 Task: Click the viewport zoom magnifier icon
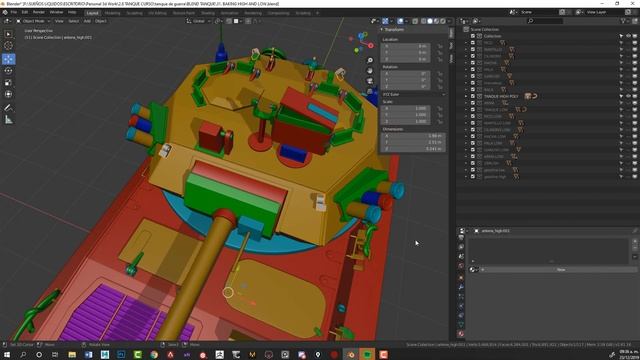tap(370, 60)
